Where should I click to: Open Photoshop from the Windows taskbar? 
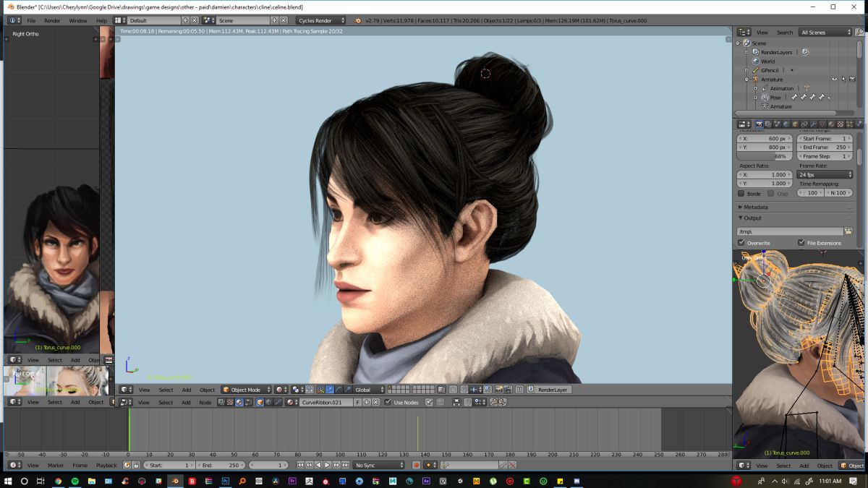(x=225, y=481)
